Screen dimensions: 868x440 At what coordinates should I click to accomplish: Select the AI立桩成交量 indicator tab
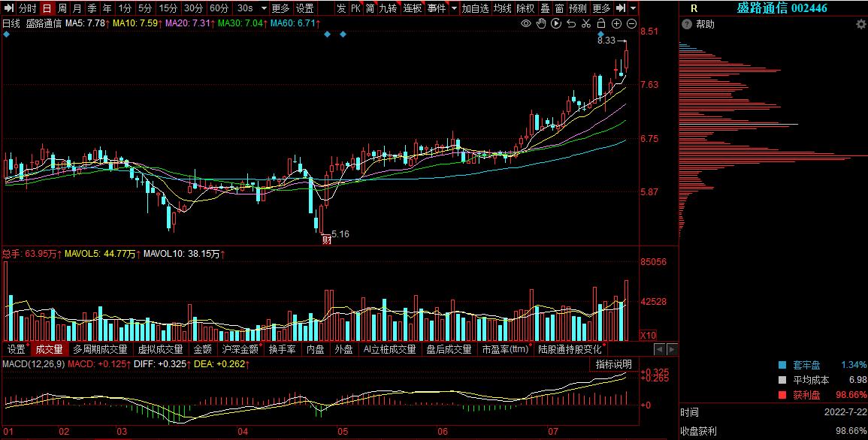[390, 349]
